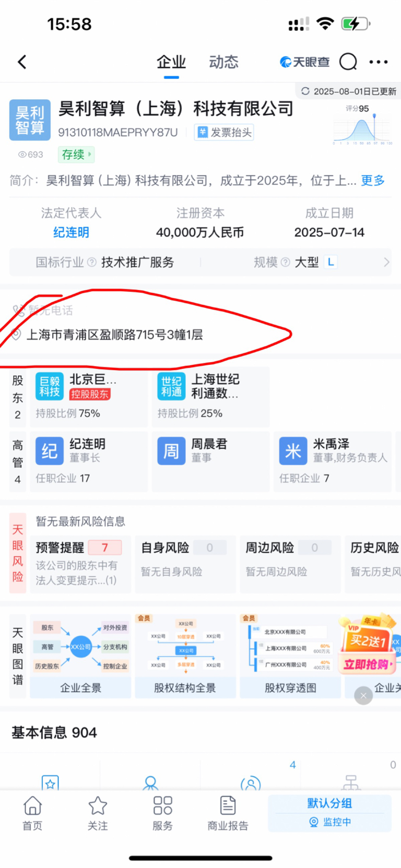Close the VIP promotion banner
Screen dimensions: 401x868
[x=363, y=695]
